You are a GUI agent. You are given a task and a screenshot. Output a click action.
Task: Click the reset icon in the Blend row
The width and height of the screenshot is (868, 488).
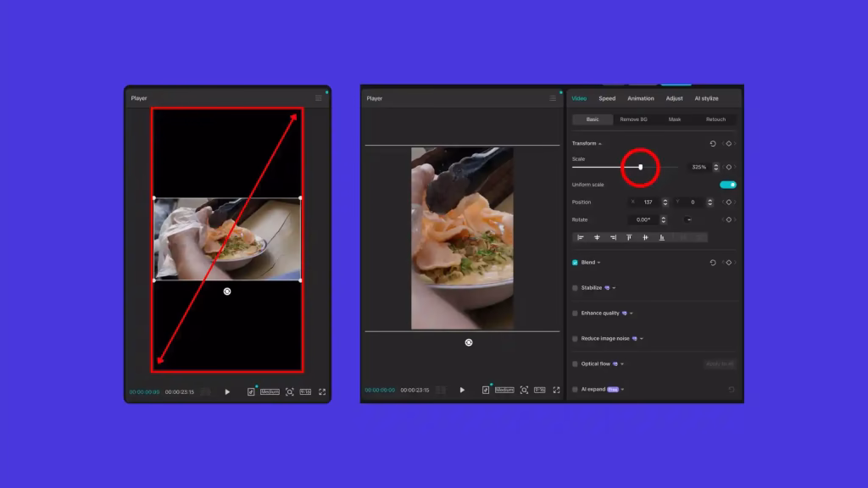tap(713, 263)
